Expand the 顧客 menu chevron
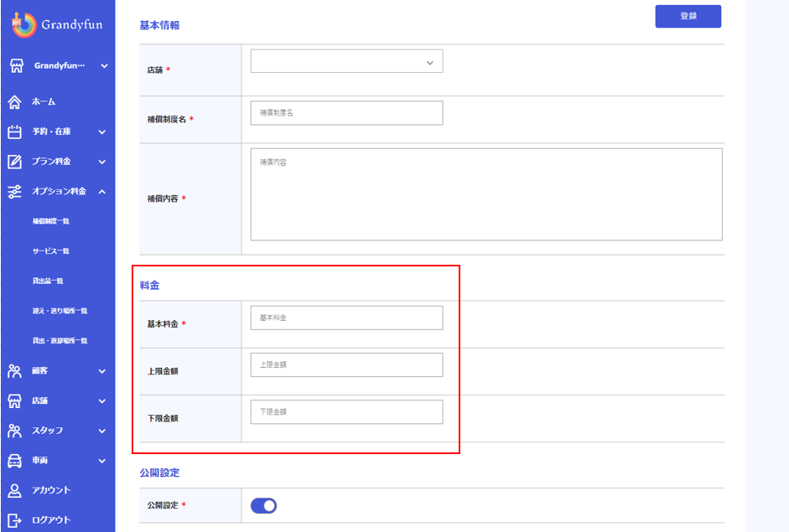This screenshot has width=789, height=532. click(102, 371)
